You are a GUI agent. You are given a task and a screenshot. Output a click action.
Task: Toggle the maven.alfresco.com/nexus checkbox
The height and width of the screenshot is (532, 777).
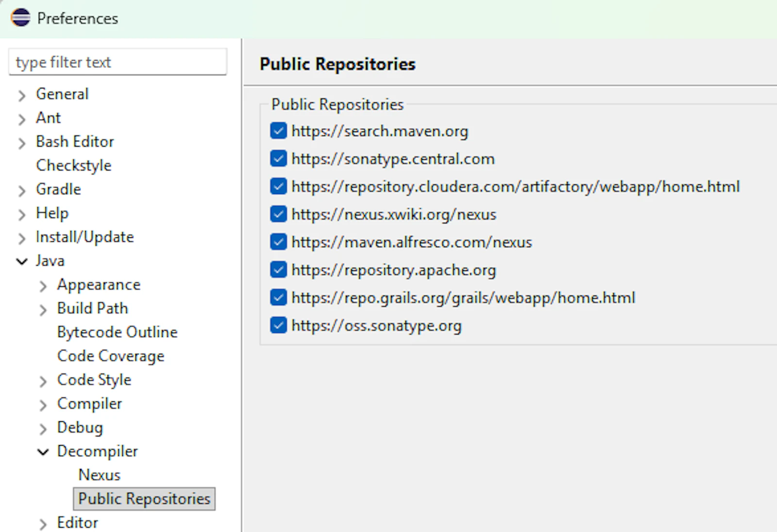[x=278, y=242]
